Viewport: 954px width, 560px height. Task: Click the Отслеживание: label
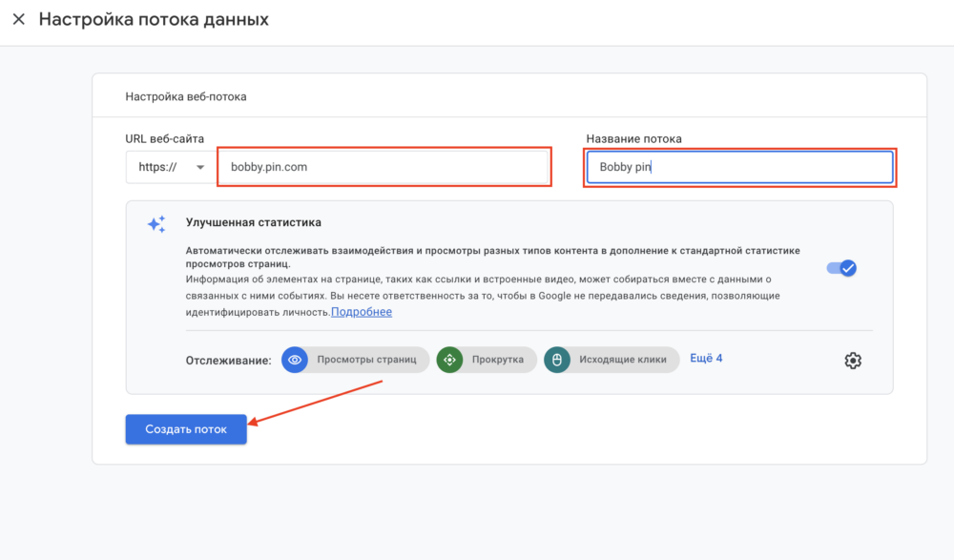click(229, 361)
